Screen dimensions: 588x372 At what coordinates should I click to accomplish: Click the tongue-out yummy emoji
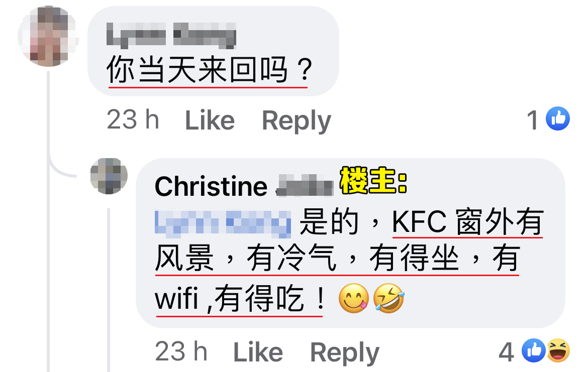pos(354,298)
